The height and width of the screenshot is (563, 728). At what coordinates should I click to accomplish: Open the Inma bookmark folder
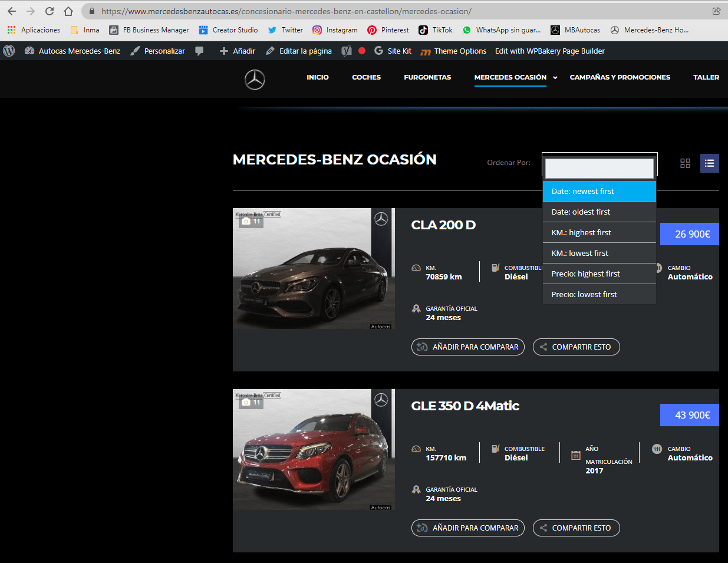[84, 30]
